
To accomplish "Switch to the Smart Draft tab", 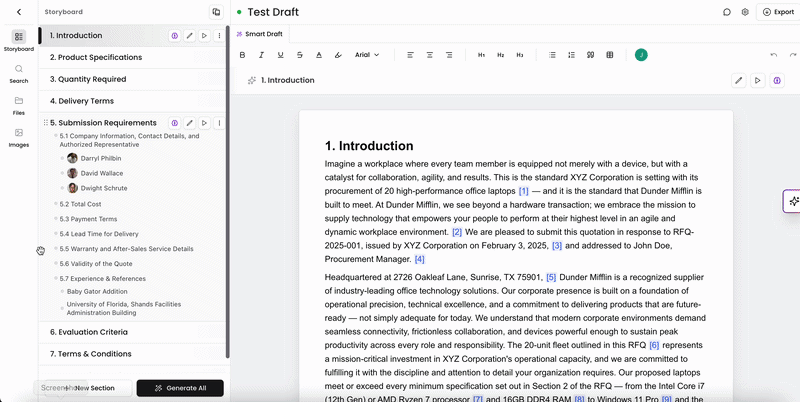I will [x=260, y=34].
